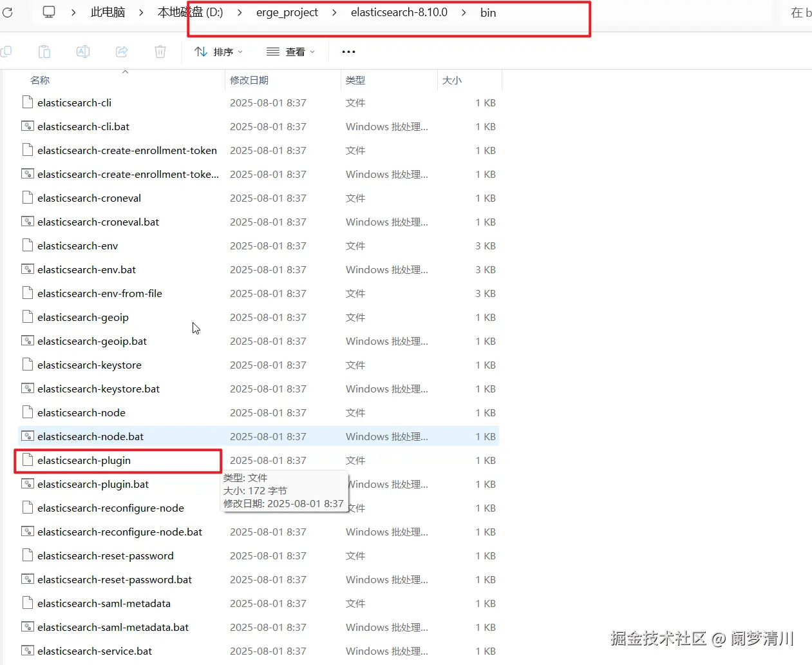Screen dimensions: 812x665
Task: Select the elasticsearch-croneval.bat file name
Action: [98, 222]
